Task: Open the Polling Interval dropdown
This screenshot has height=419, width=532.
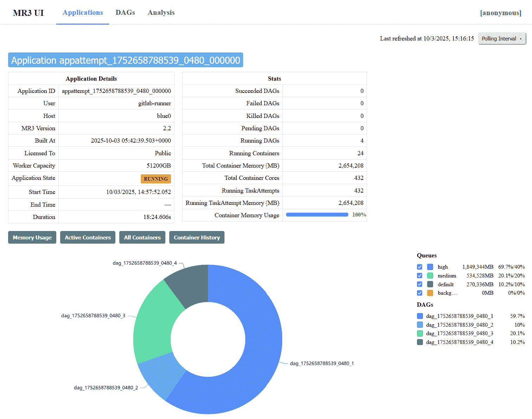Action: (502, 39)
